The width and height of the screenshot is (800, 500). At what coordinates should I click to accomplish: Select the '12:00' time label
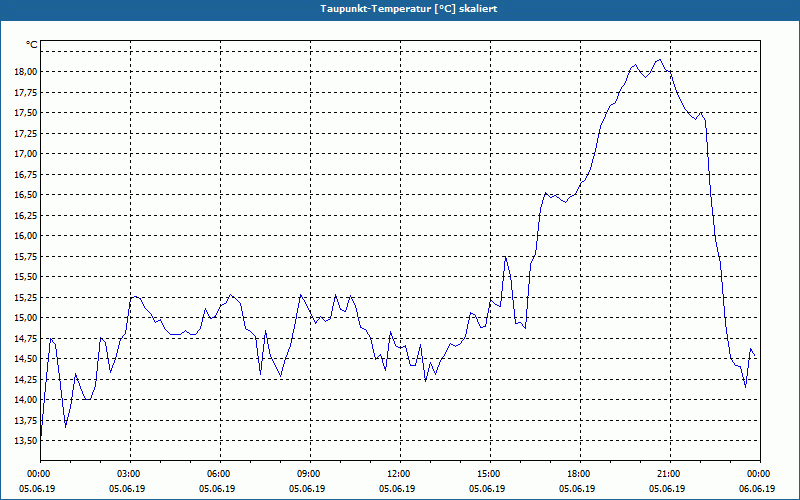[397, 474]
